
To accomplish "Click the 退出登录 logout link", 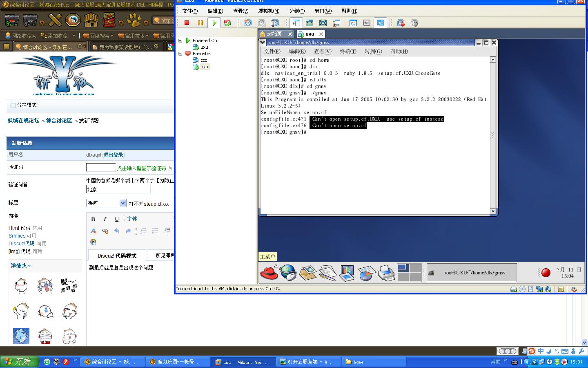I will click(114, 155).
